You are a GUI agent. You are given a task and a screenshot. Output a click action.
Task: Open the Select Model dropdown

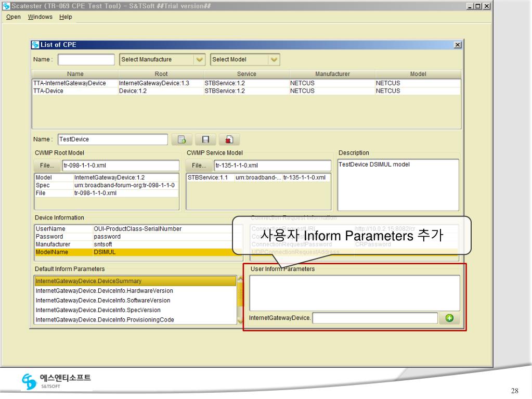coord(244,59)
